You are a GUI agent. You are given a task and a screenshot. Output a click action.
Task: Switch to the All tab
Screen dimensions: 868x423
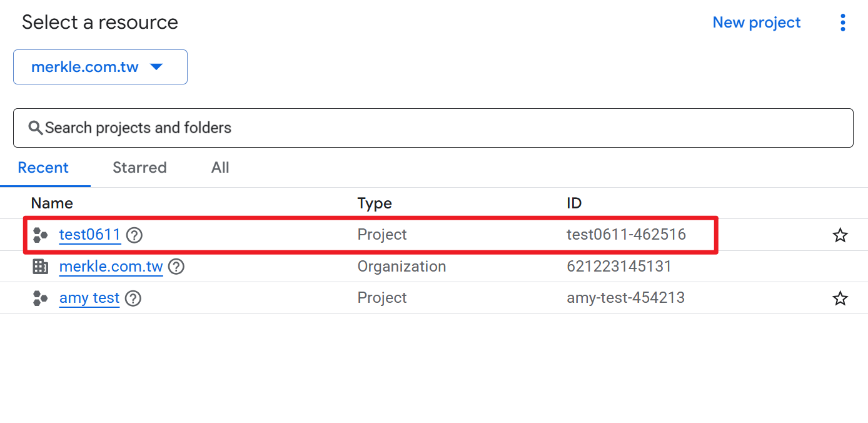[220, 168]
